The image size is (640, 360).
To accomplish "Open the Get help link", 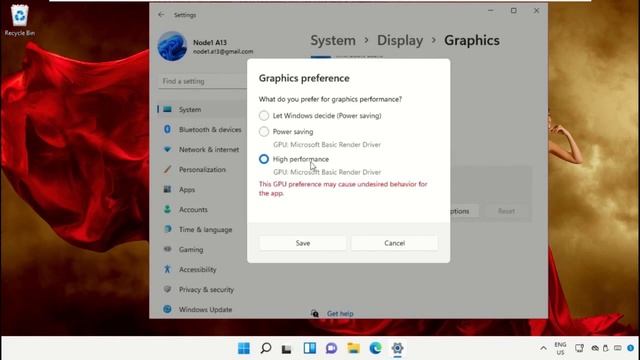I will (340, 313).
